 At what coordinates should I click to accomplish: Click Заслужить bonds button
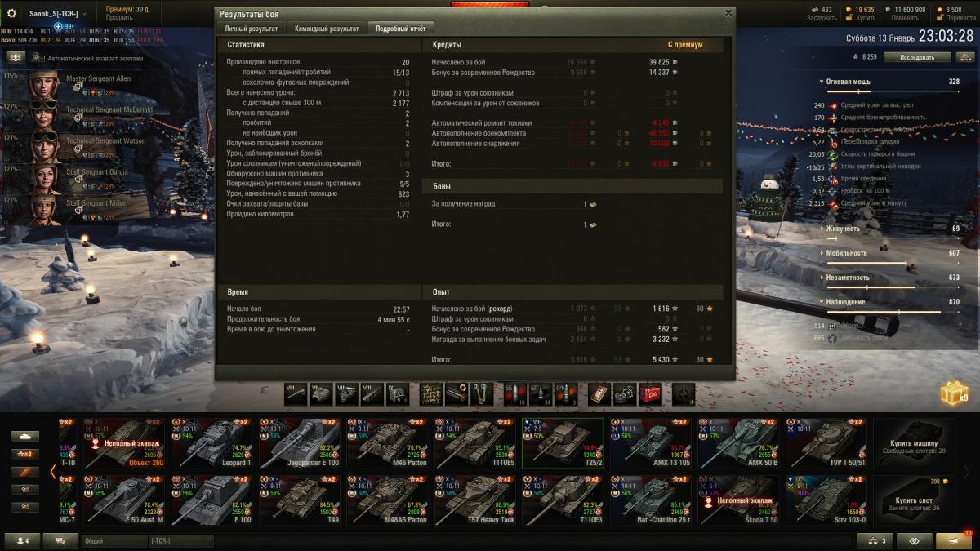point(822,18)
